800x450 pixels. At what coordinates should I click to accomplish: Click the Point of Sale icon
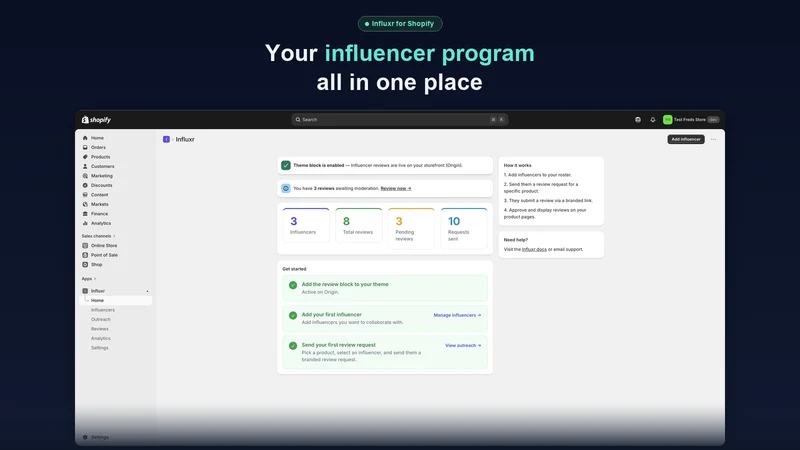click(x=85, y=255)
